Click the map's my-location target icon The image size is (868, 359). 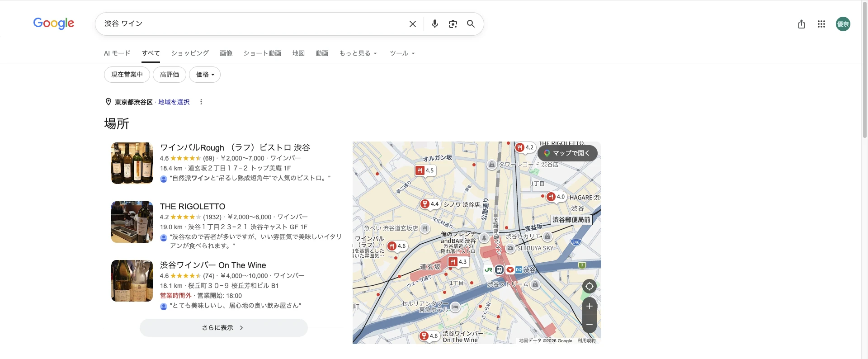coord(589,286)
